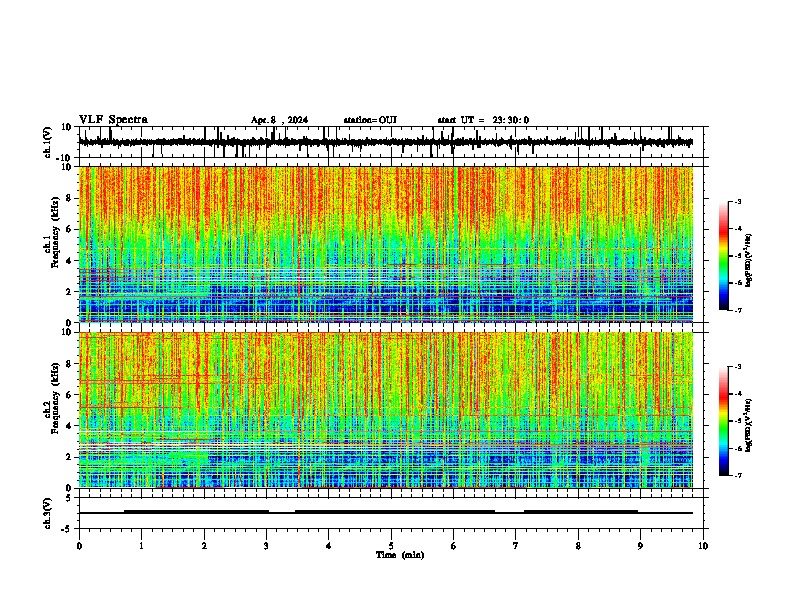Click the "10" label on the time axis

(x=703, y=546)
